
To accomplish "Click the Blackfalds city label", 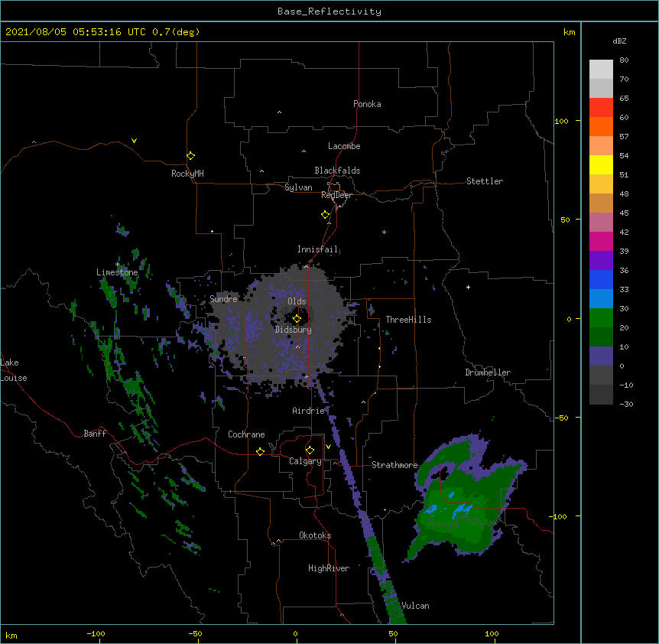I will tap(337, 171).
